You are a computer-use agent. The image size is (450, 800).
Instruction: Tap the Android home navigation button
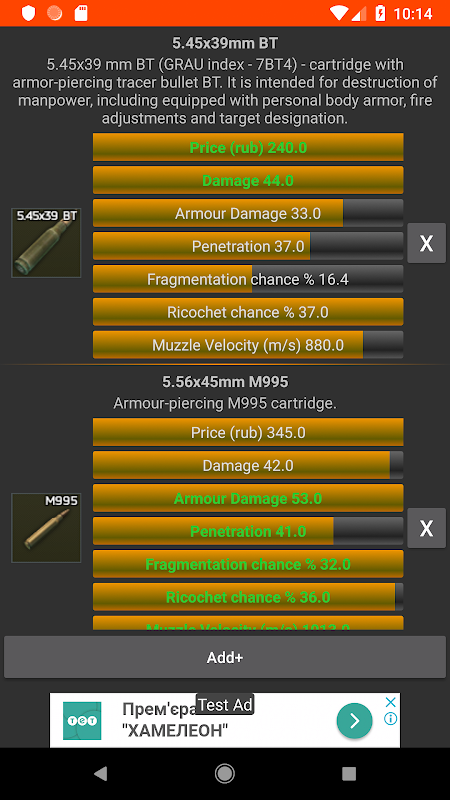point(224,774)
